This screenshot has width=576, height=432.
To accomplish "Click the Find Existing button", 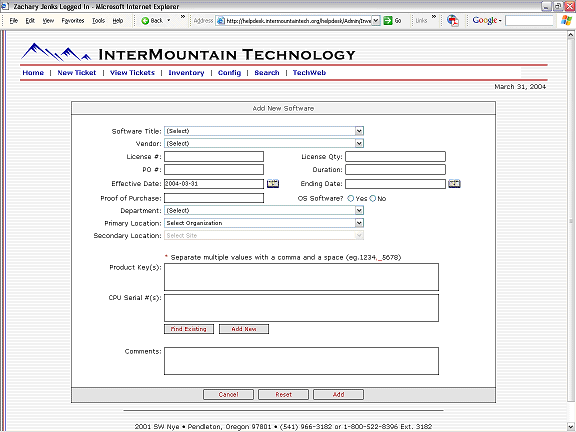I will tap(189, 329).
